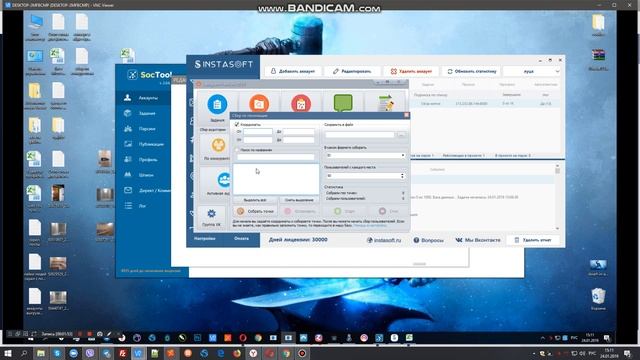Open the Мы Вконтакте link
Viewport: 640px width, 360px height.
(x=478, y=240)
